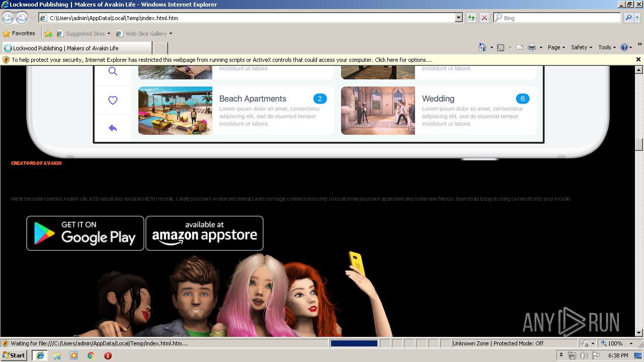Click inside the Bing search box
The width and height of the screenshot is (644, 362).
(557, 18)
